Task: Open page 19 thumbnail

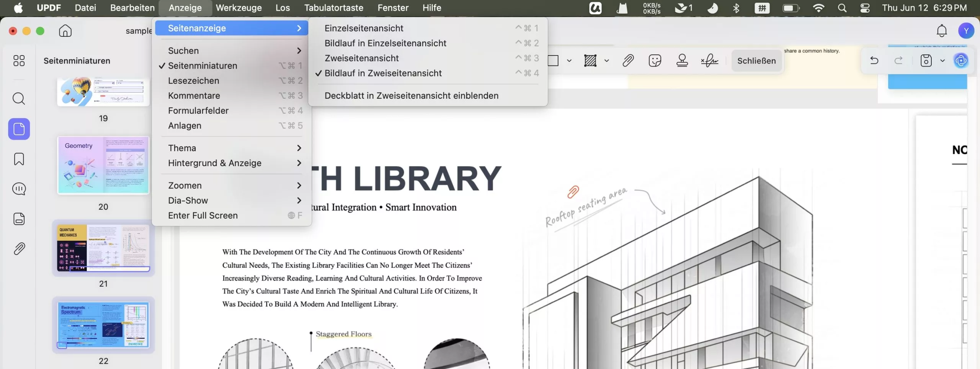Action: (x=103, y=92)
